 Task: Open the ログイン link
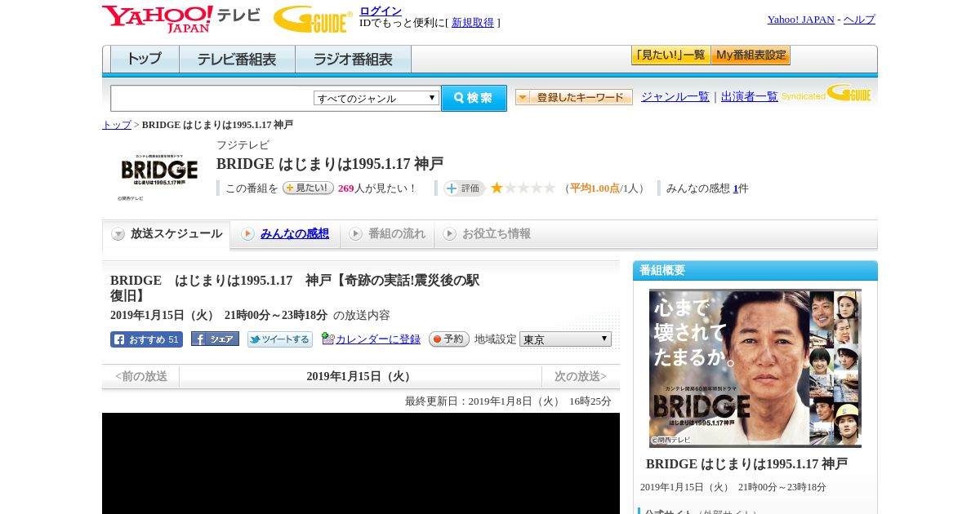click(x=381, y=11)
